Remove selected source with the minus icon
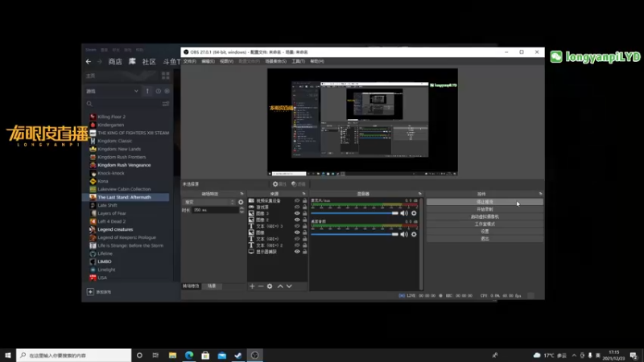The width and height of the screenshot is (644, 362). tap(261, 286)
